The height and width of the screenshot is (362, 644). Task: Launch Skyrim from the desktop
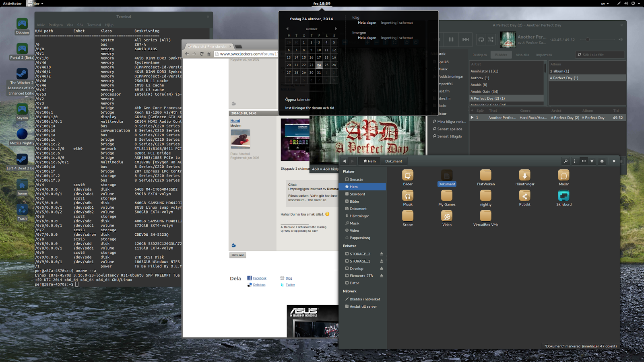pos(22,109)
